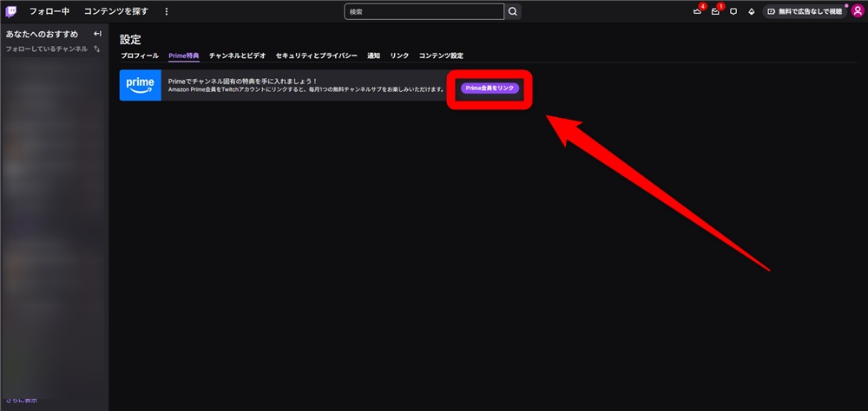Open the Bits purchase icon
868x411 pixels.
tap(751, 11)
